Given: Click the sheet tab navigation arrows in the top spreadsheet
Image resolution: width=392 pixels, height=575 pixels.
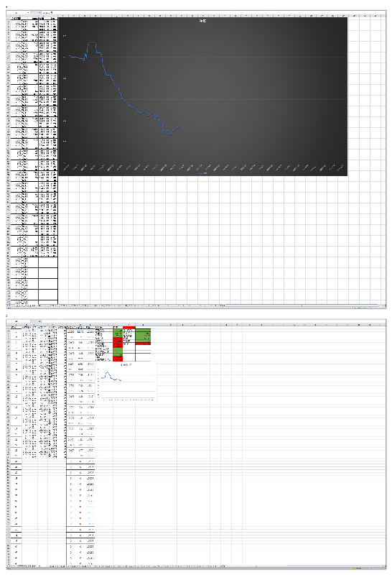Looking at the screenshot, I should click(10, 305).
